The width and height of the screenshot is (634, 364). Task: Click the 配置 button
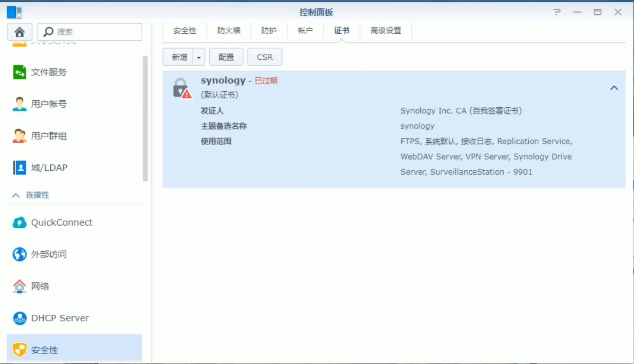[x=226, y=57]
